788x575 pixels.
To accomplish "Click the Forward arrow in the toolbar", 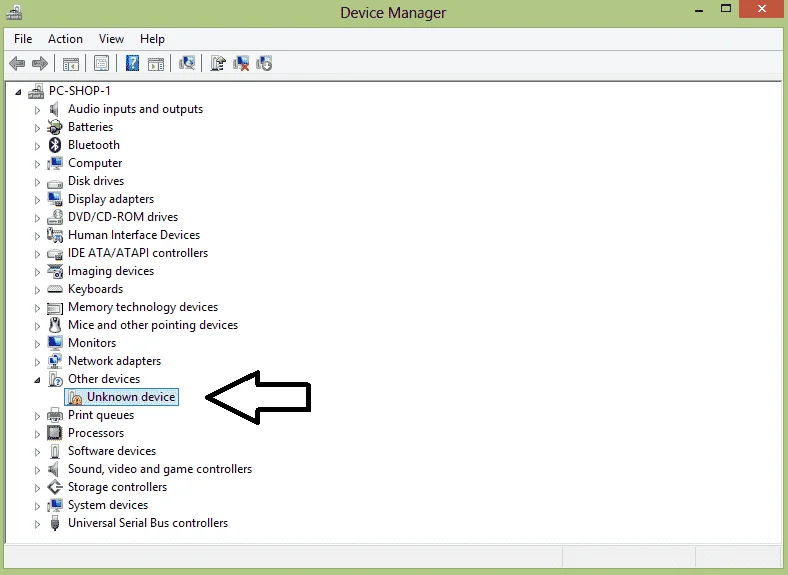I will pos(40,64).
